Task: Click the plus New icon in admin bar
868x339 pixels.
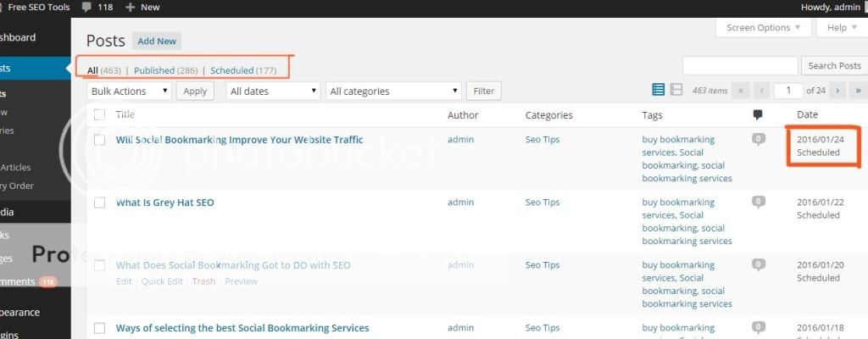Action: click(130, 7)
